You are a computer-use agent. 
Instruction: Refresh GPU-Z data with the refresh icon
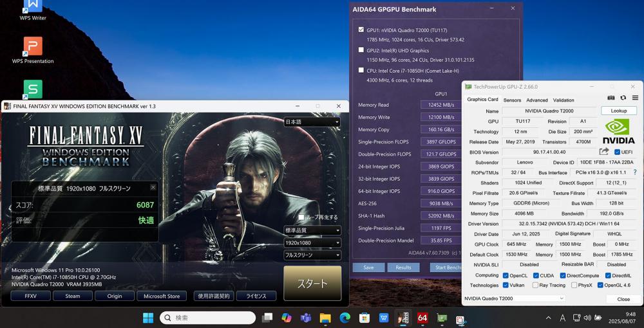pyautogui.click(x=623, y=98)
